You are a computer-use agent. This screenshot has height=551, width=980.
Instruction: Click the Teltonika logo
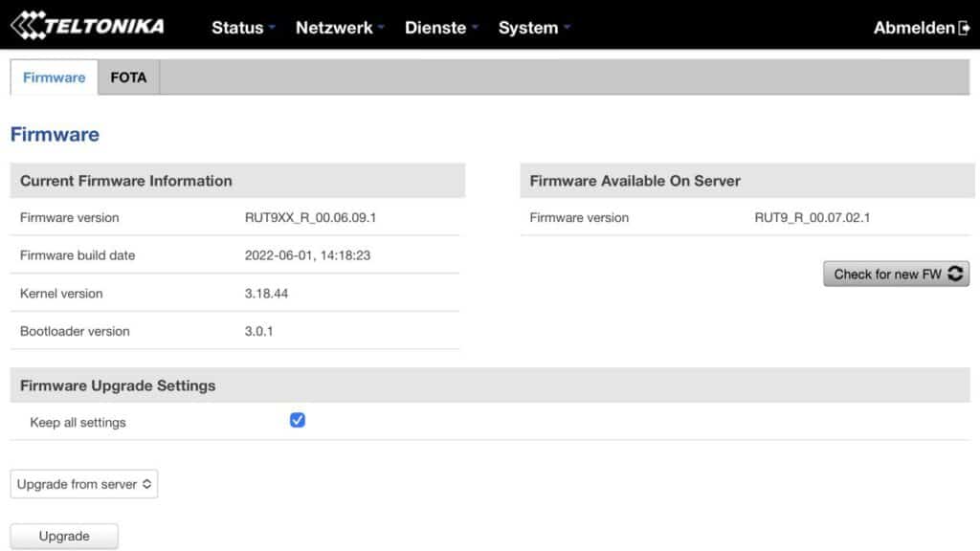(x=86, y=26)
